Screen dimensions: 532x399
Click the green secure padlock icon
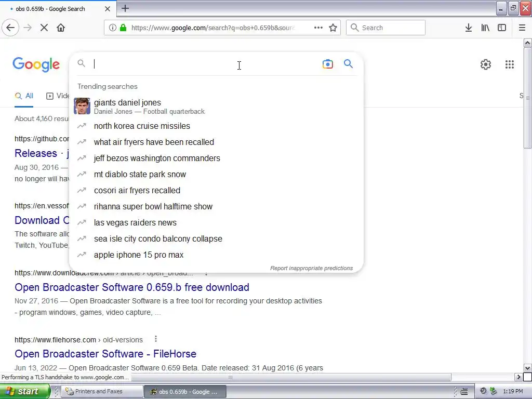coord(123,28)
